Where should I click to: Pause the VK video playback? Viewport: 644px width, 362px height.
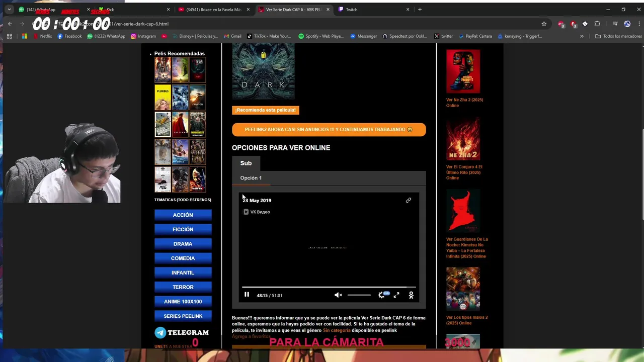(x=247, y=295)
